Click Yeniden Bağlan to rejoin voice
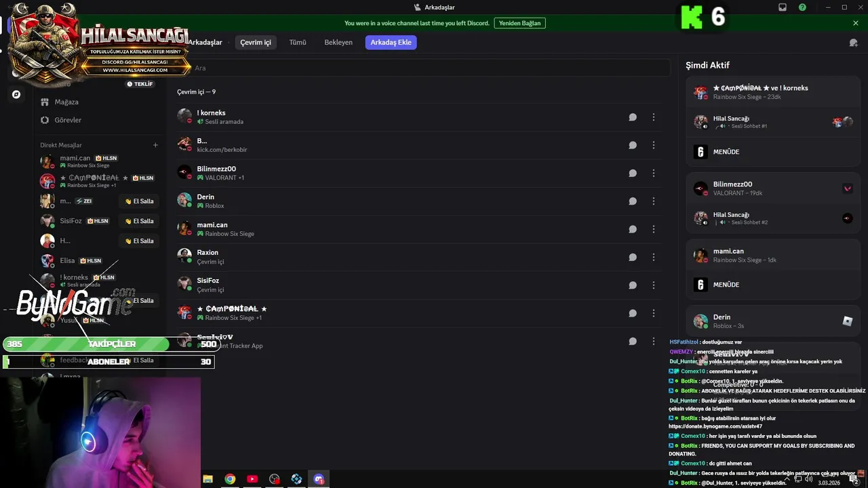 coord(519,23)
